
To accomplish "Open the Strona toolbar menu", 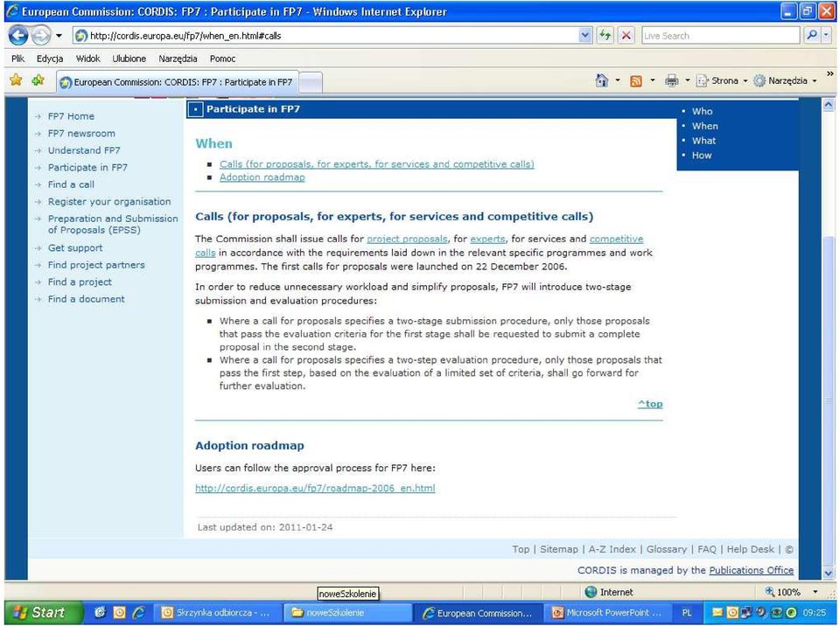I will point(722,80).
